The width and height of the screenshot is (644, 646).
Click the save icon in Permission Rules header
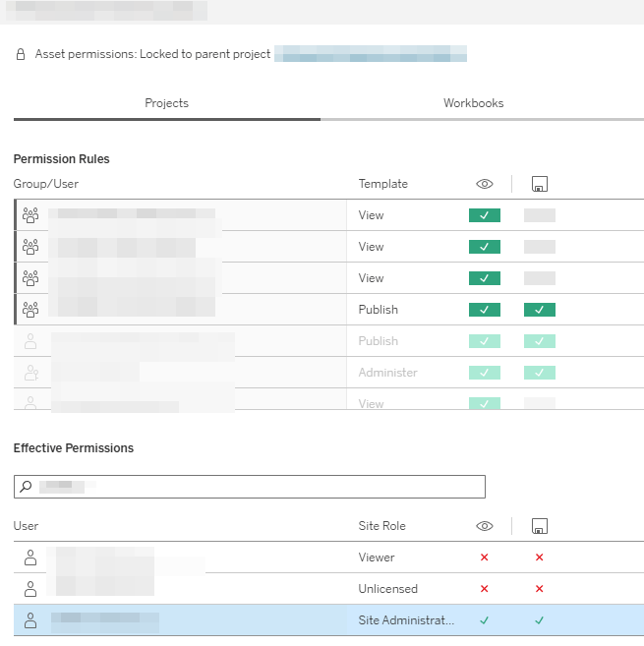tap(539, 184)
